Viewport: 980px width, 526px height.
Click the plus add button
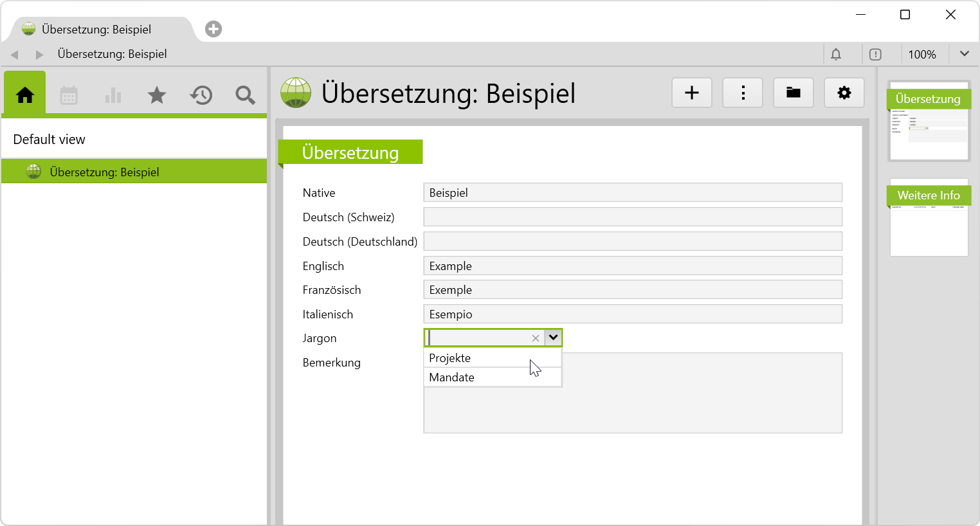tap(692, 93)
